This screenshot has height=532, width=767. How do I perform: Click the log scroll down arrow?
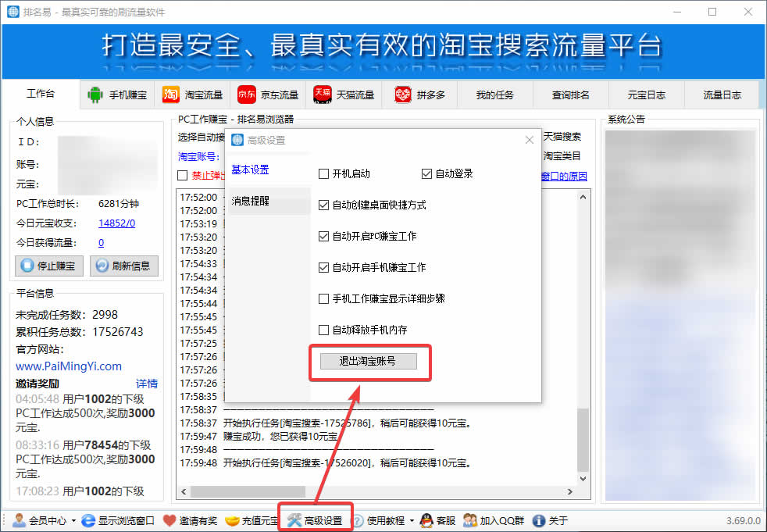click(x=583, y=478)
